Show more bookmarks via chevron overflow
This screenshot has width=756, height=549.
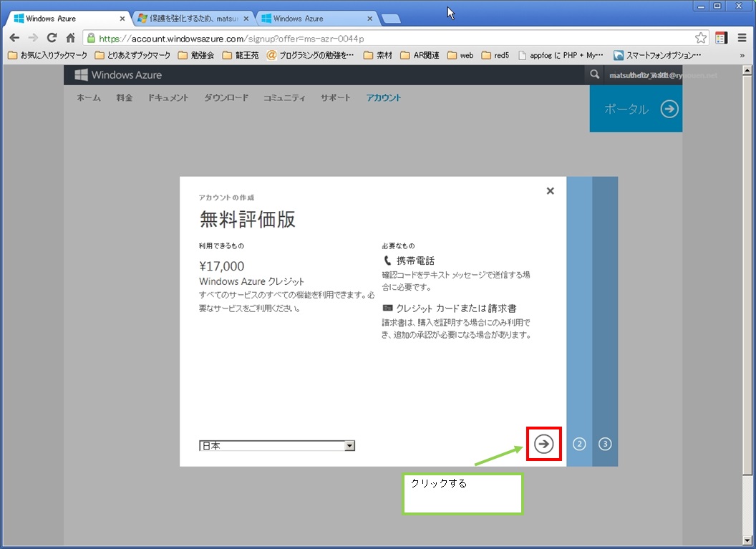pyautogui.click(x=742, y=55)
